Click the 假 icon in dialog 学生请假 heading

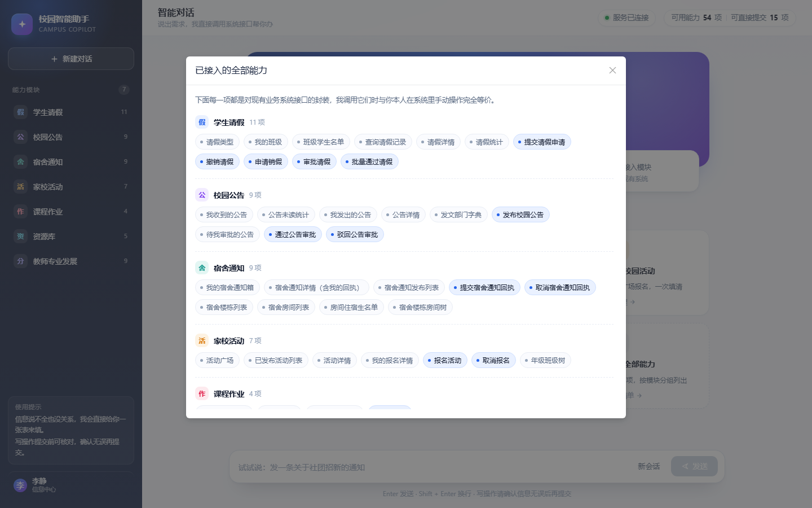point(202,122)
